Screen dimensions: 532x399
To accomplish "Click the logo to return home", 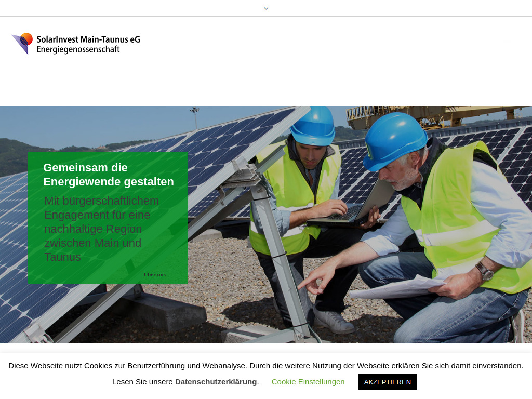I will 75,44.
